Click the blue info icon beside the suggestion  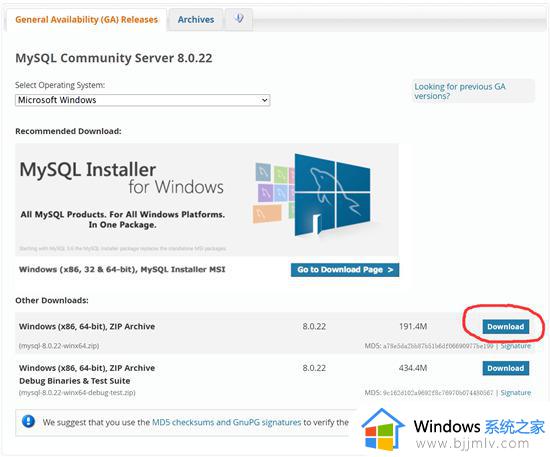click(28, 421)
